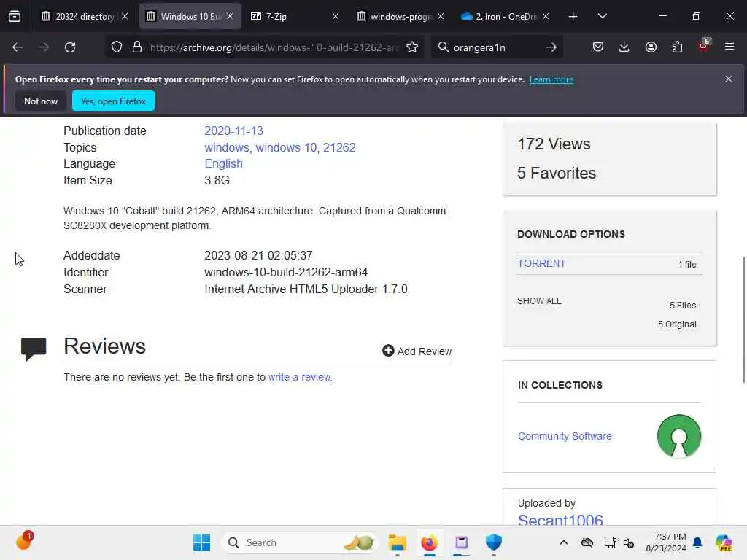The width and height of the screenshot is (747, 560).
Task: Click the Add Review plus icon
Action: (388, 351)
